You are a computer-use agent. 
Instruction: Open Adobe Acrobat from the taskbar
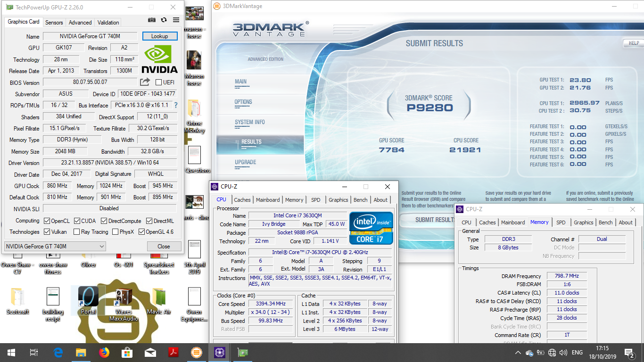coord(173,353)
